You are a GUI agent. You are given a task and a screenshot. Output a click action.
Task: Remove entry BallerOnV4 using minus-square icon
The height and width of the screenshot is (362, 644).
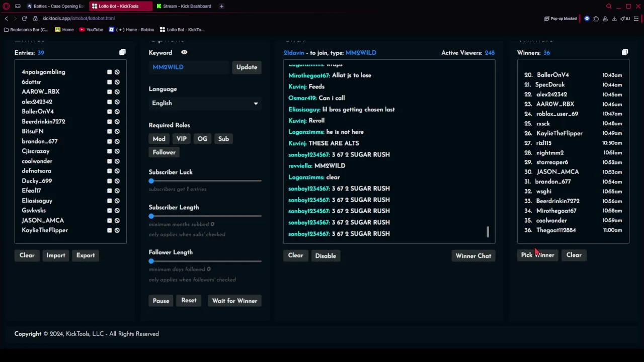[109, 112]
